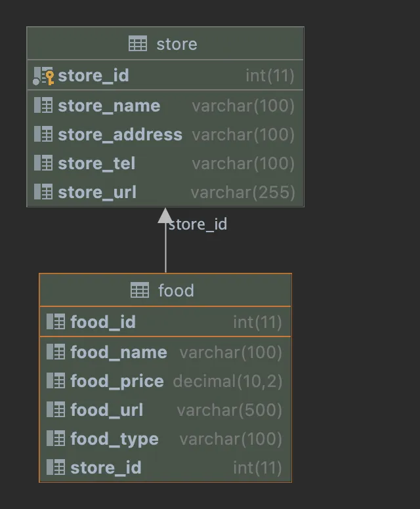Click the column icon next to food_price
Screen dimensions: 420x509
pos(56,380)
